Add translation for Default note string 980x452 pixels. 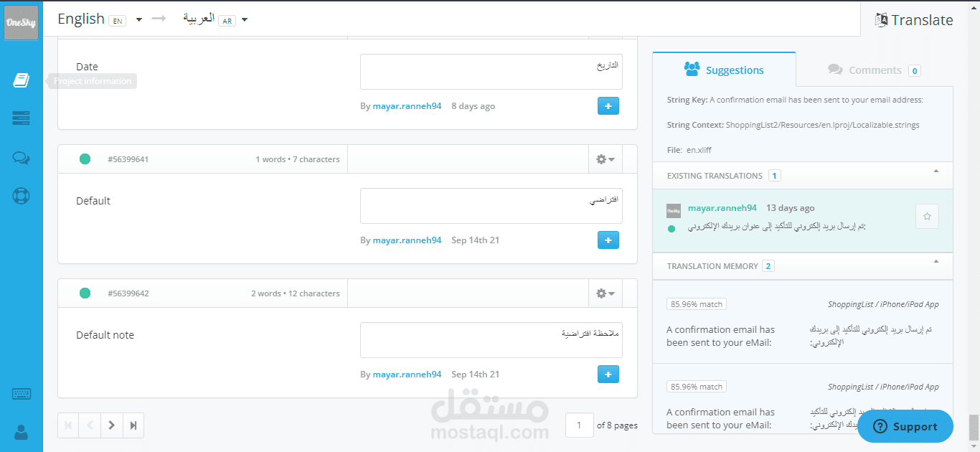click(x=608, y=375)
